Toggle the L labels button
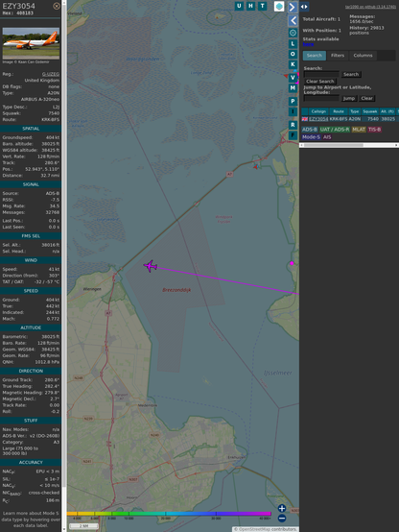The image size is (399, 532). pos(293,44)
